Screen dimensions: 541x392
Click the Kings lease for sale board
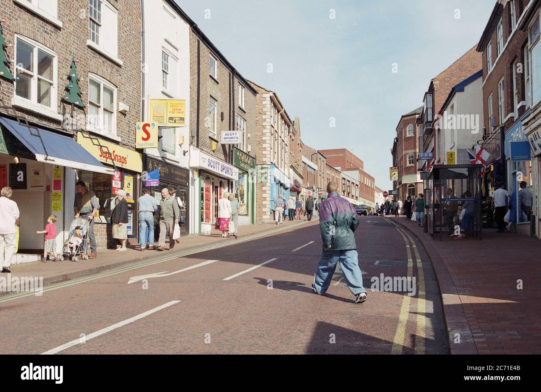pyautogui.click(x=167, y=112)
